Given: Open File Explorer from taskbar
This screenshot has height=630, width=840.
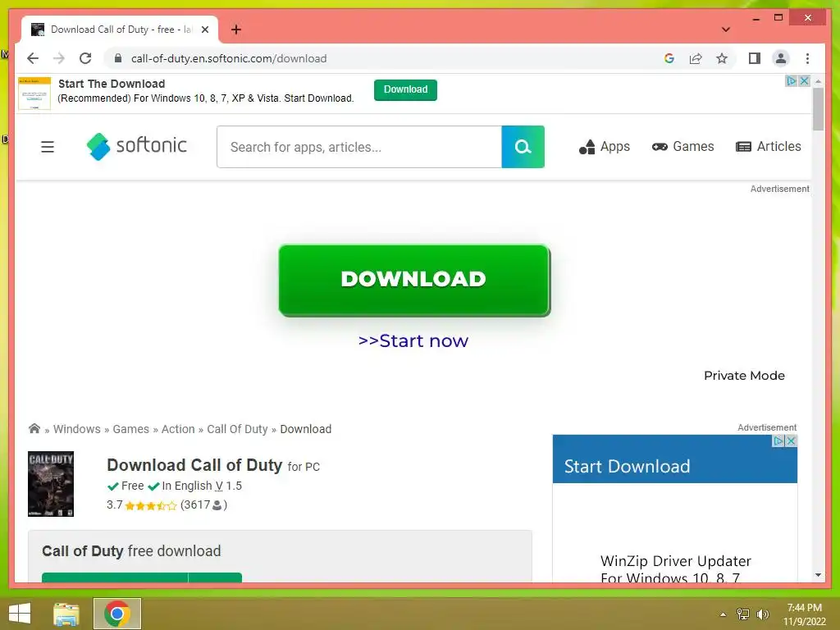Looking at the screenshot, I should [x=66, y=614].
